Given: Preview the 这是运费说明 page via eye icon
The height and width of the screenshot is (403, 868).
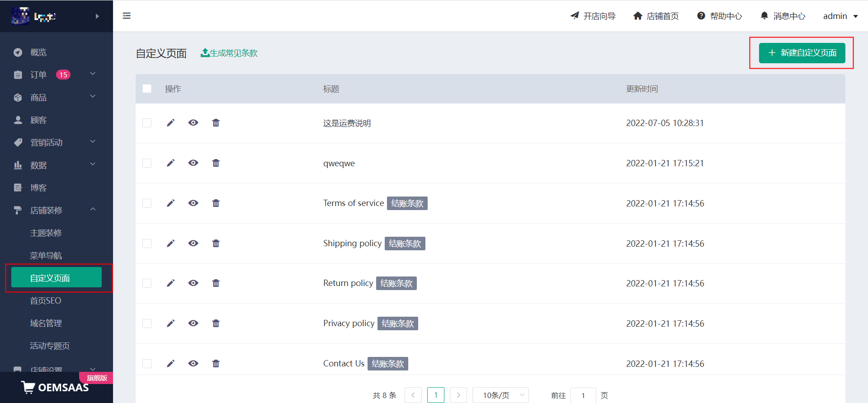Looking at the screenshot, I should coord(193,123).
